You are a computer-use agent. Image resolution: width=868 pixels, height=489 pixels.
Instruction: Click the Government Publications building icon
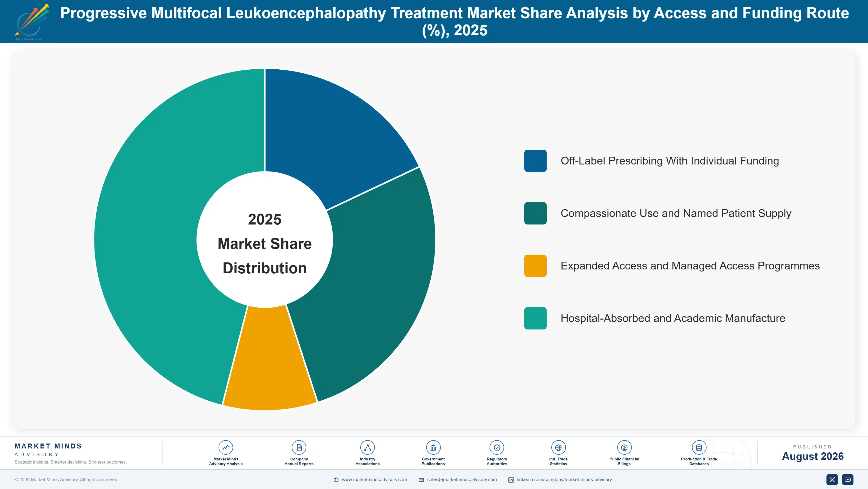coord(433,447)
